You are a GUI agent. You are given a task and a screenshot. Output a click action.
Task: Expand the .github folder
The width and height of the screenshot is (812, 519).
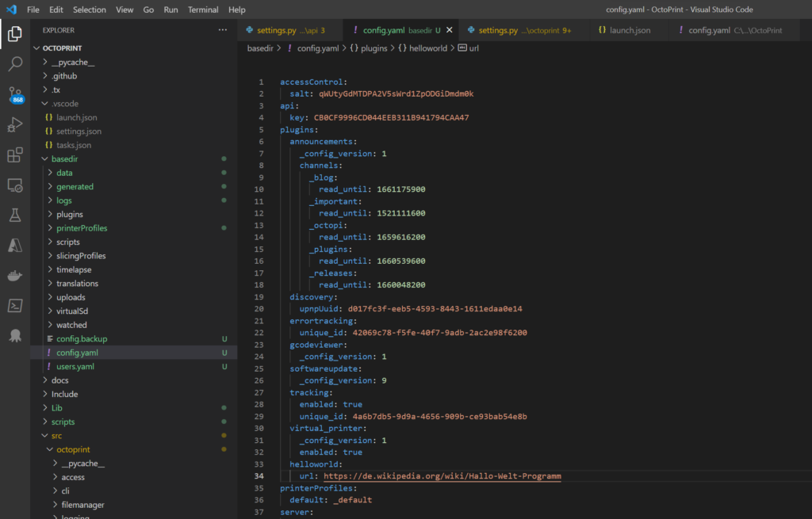[x=64, y=76]
